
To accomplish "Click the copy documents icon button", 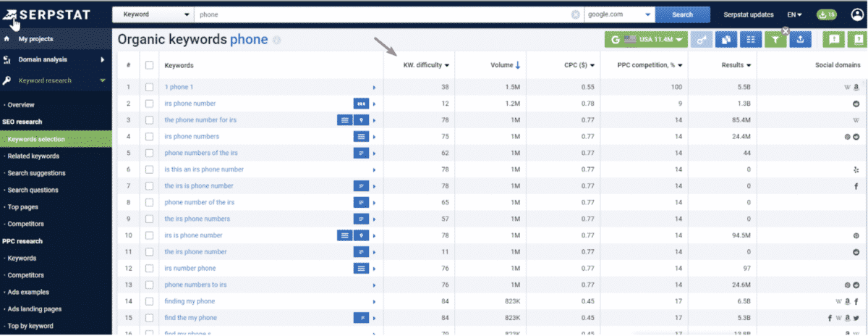I will (726, 40).
